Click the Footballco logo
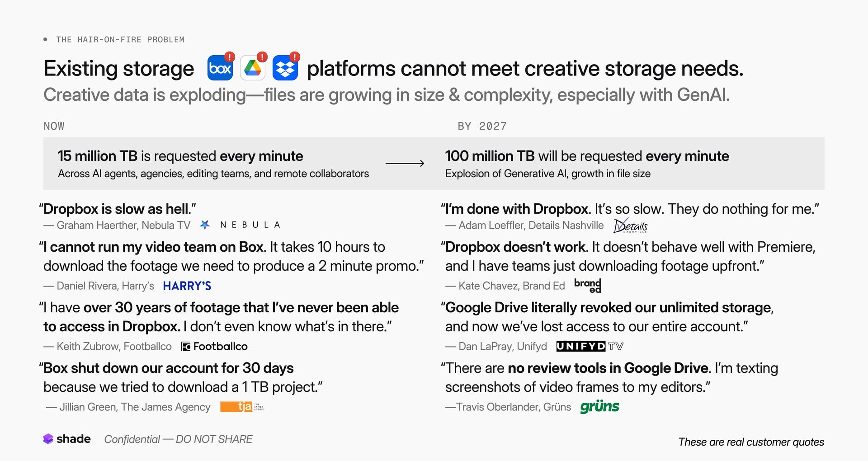This screenshot has width=868, height=461. click(x=214, y=346)
